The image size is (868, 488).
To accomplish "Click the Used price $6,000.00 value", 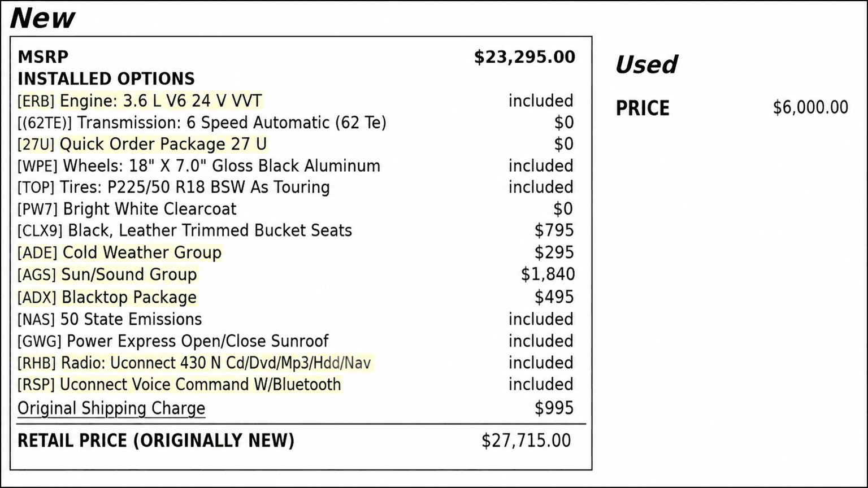I will point(810,108).
